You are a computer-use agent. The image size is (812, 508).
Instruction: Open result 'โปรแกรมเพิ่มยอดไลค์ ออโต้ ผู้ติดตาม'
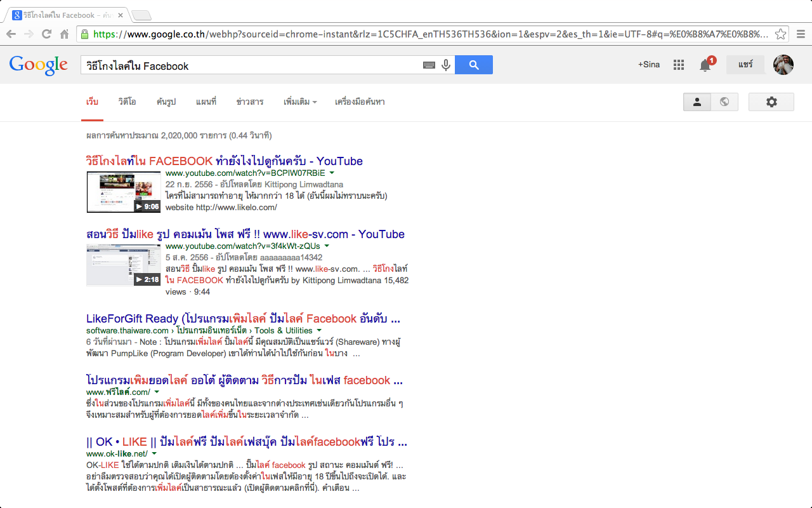244,380
